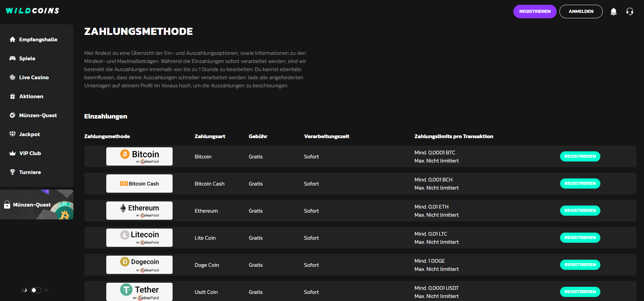Click the Live Casino chip icon
Image resolution: width=644 pixels, height=301 pixels.
13,77
